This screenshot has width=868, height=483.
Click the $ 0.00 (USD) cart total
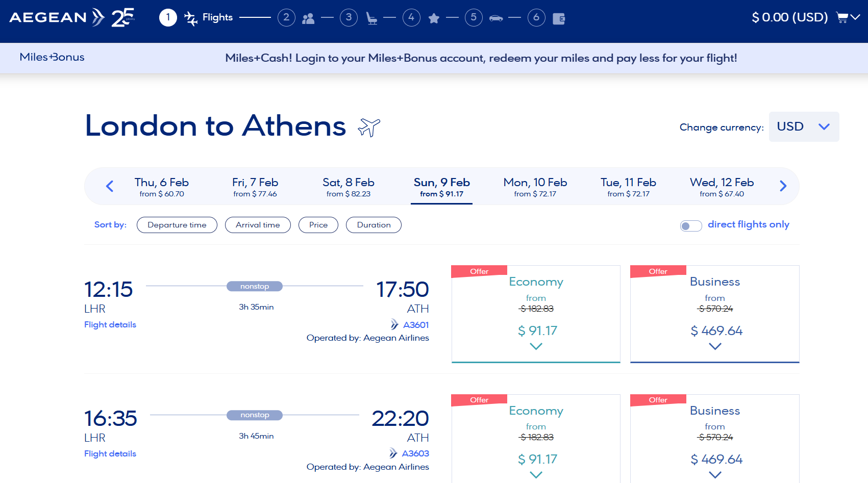pos(790,17)
